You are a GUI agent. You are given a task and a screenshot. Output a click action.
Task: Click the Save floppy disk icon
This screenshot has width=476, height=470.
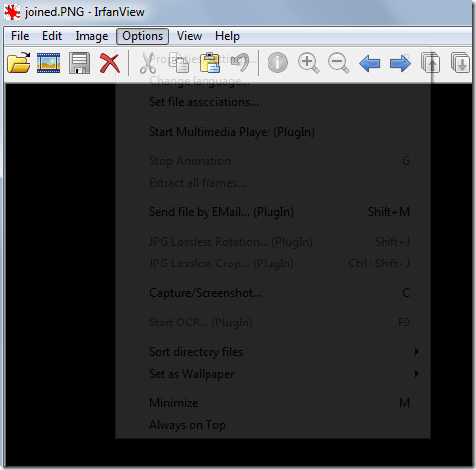point(80,63)
